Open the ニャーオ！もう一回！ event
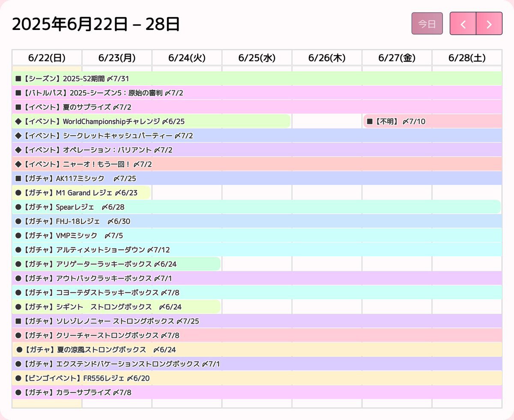The width and height of the screenshot is (514, 420). (257, 164)
